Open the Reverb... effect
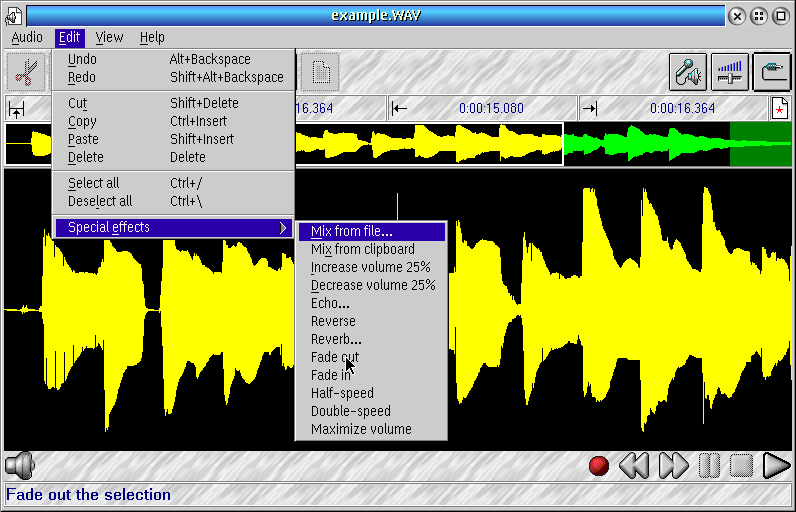The width and height of the screenshot is (796, 512). pos(372,339)
